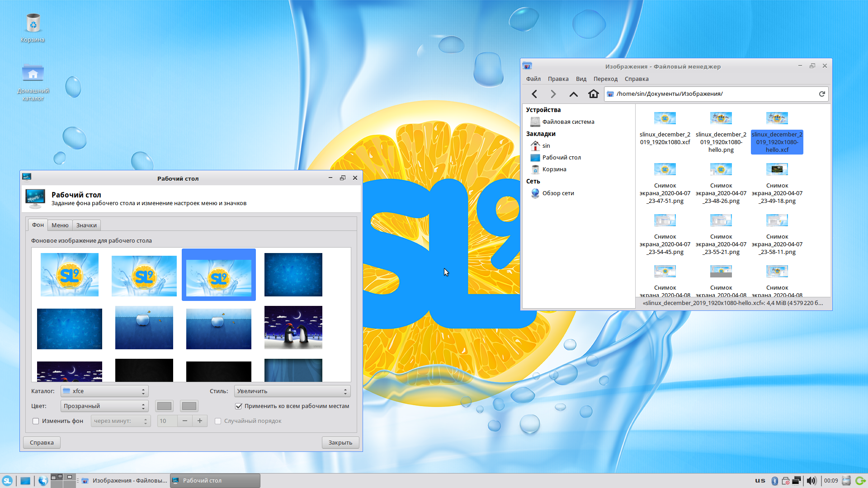Open the Корзина trash icon on the desktop
The image size is (868, 488).
click(x=33, y=23)
